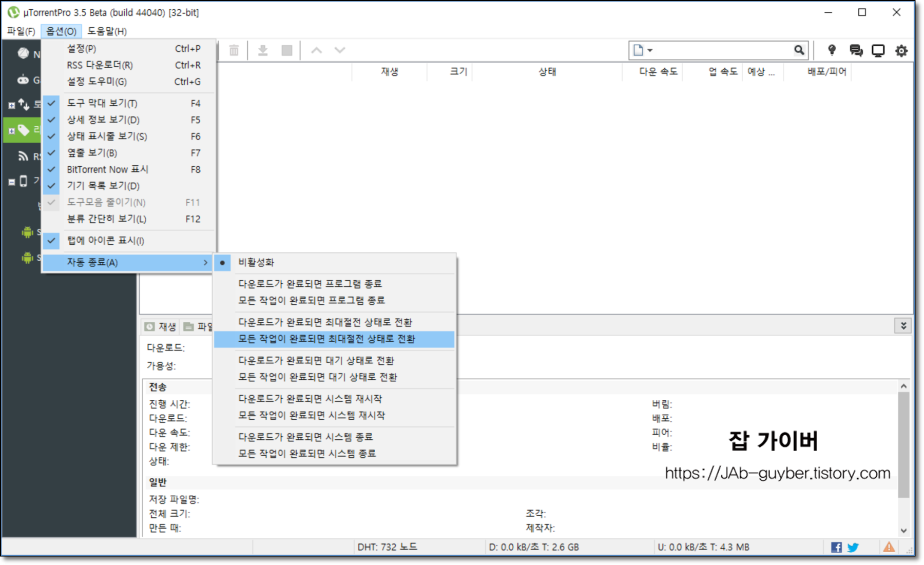The image size is (924, 565).
Task: Expand the 자동 종료(A) submenu arrow
Action: 205,262
